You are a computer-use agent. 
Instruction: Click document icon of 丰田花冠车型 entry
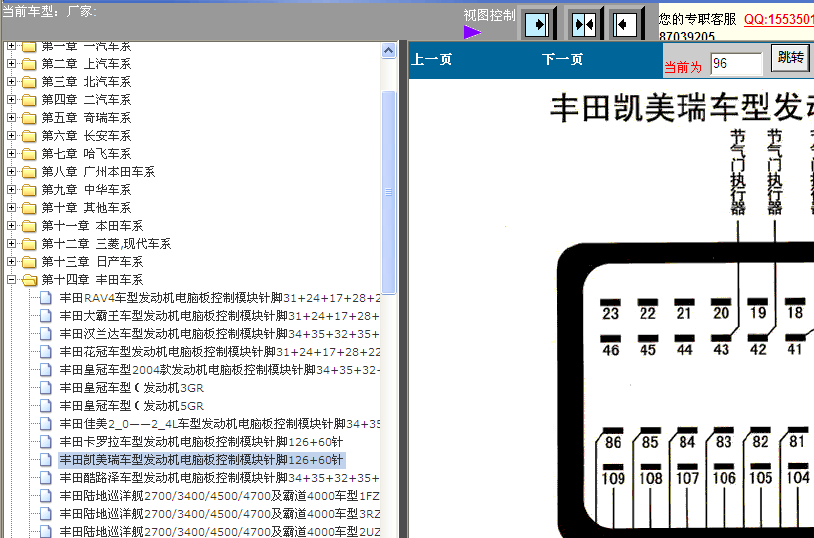tap(46, 352)
